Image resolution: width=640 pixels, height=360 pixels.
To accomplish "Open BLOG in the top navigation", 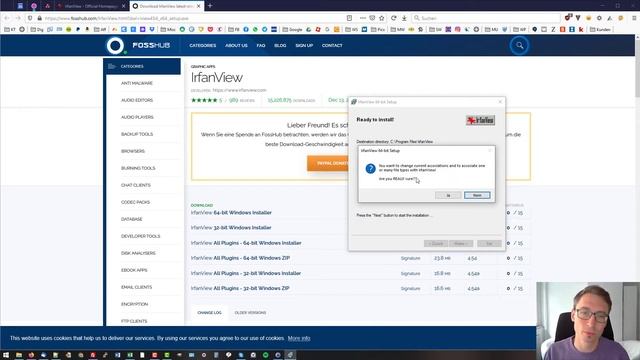I will pyautogui.click(x=280, y=45).
